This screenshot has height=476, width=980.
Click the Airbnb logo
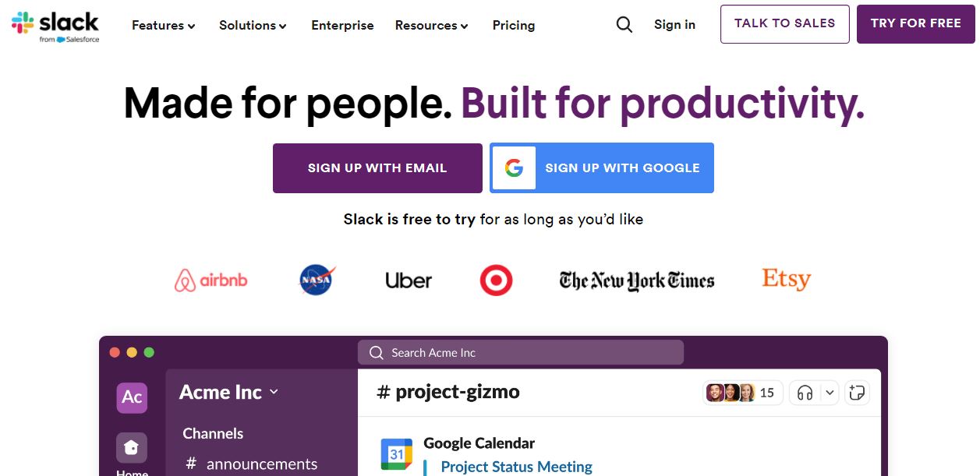211,280
